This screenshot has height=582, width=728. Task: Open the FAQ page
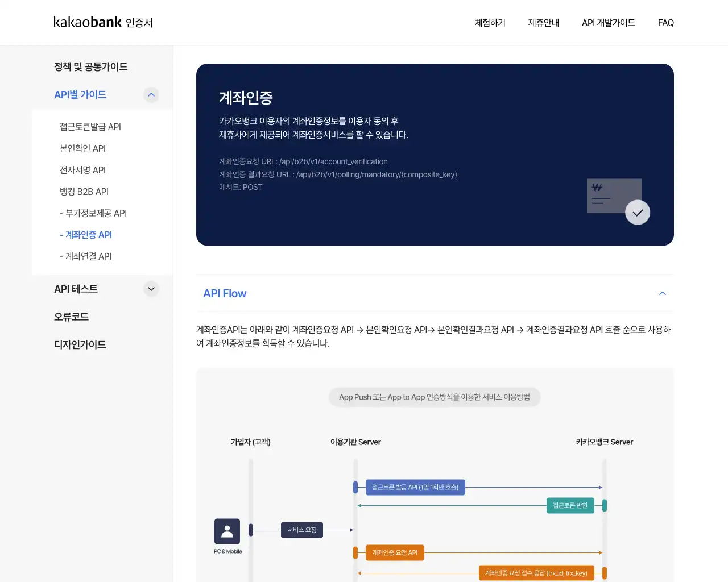[665, 23]
